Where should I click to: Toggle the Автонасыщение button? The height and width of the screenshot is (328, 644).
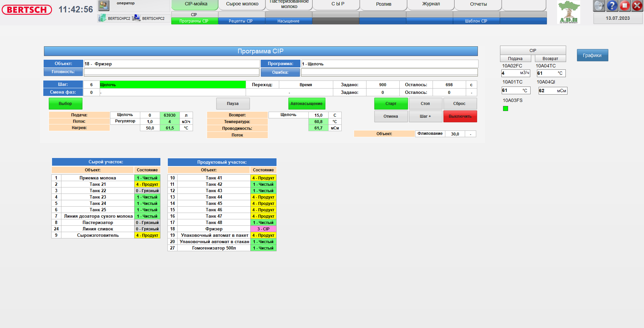pyautogui.click(x=306, y=104)
